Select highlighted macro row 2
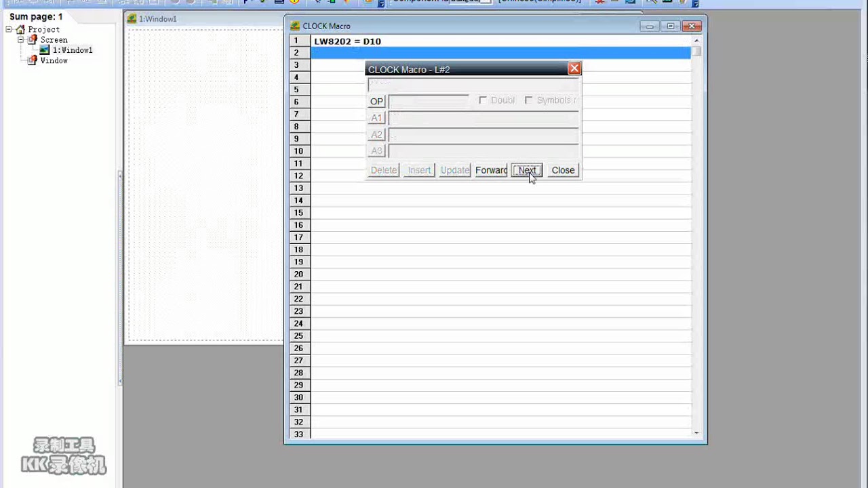868x488 pixels. (500, 53)
